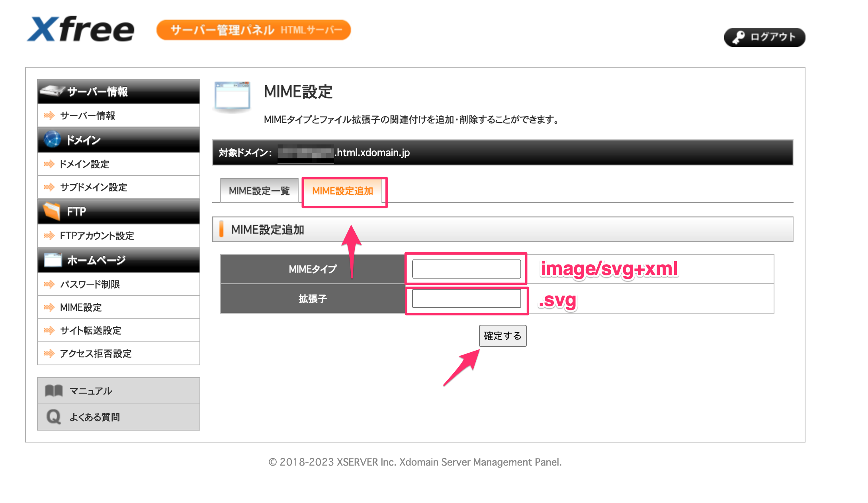Open サブドメイン設定 in sidebar
The width and height of the screenshot is (868, 503).
click(x=94, y=187)
